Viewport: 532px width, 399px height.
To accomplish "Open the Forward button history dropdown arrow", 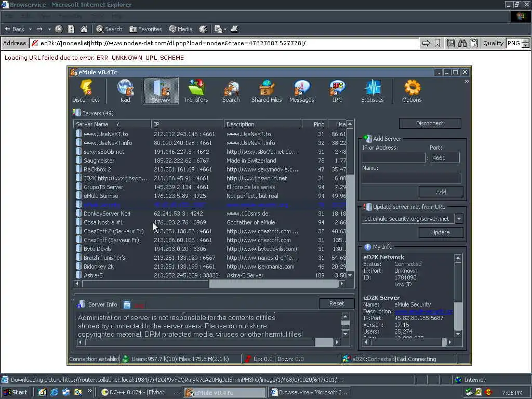I will coord(49,29).
